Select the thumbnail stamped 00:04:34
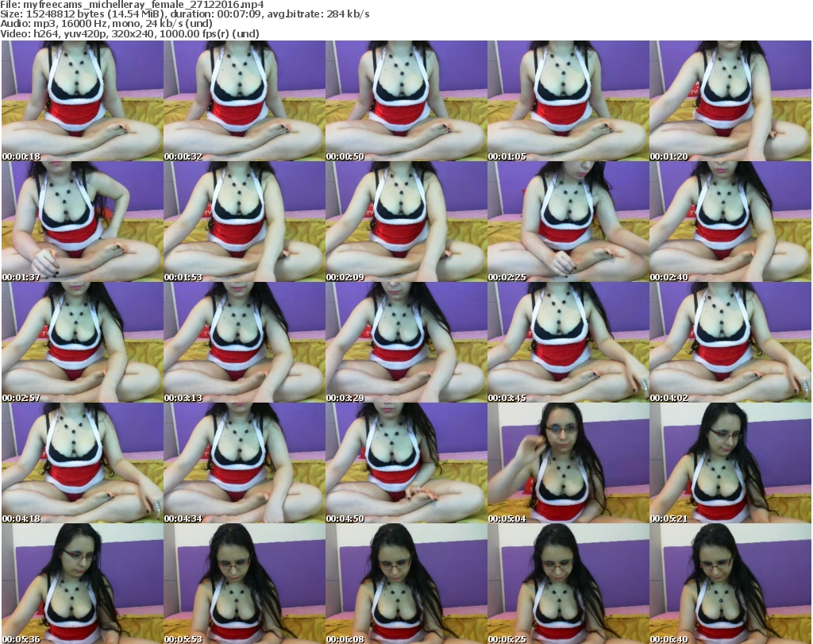Viewport: 813px width, 644px height. (245, 463)
